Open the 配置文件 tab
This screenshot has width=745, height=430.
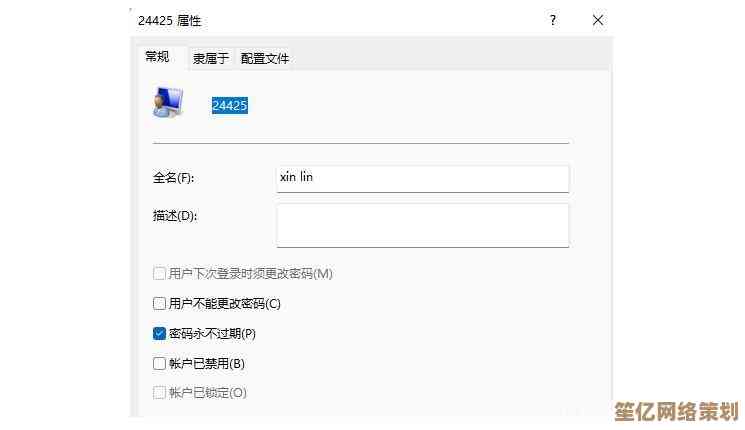click(265, 58)
